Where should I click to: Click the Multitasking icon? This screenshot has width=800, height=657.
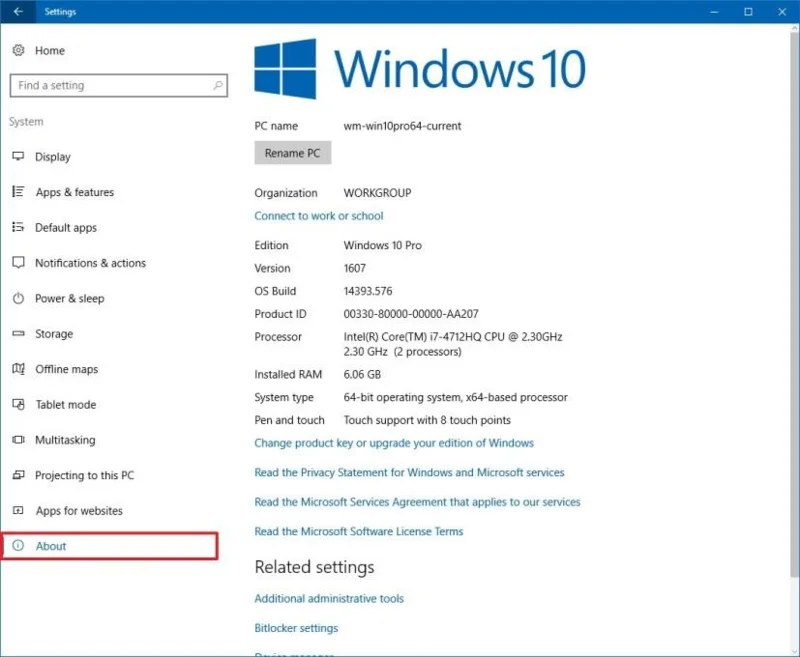click(x=18, y=439)
